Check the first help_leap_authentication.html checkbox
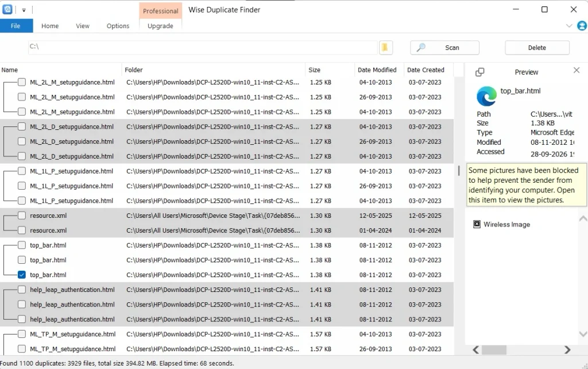 point(22,290)
